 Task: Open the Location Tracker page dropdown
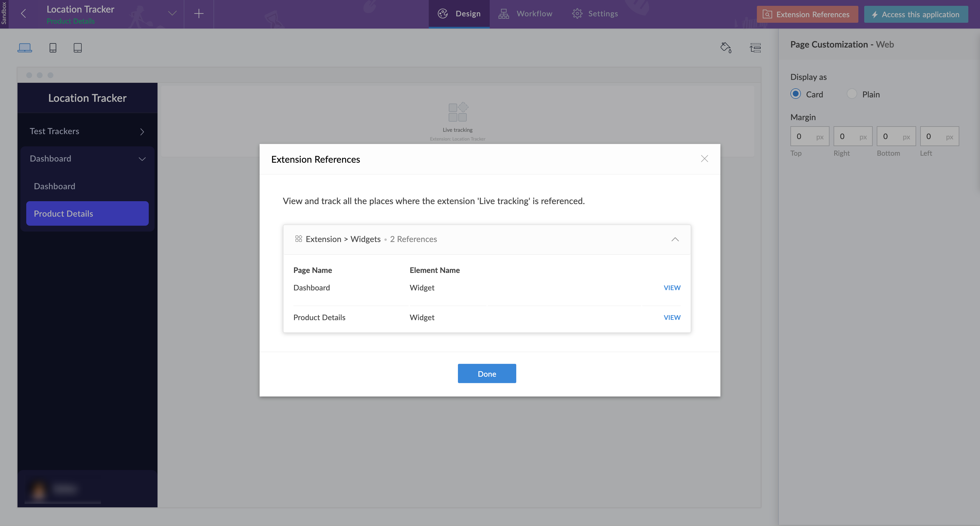[x=172, y=14]
